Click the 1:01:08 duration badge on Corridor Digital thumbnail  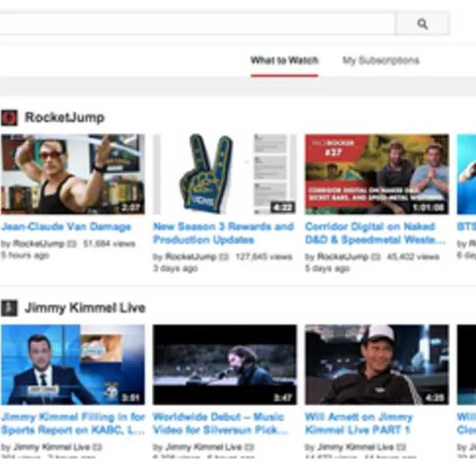[x=428, y=207]
